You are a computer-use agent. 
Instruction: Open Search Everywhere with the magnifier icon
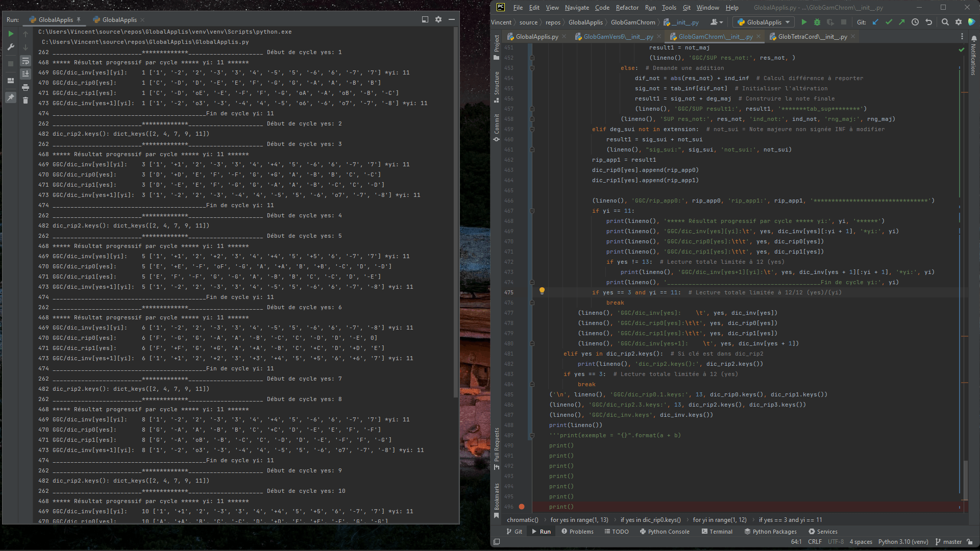(945, 22)
